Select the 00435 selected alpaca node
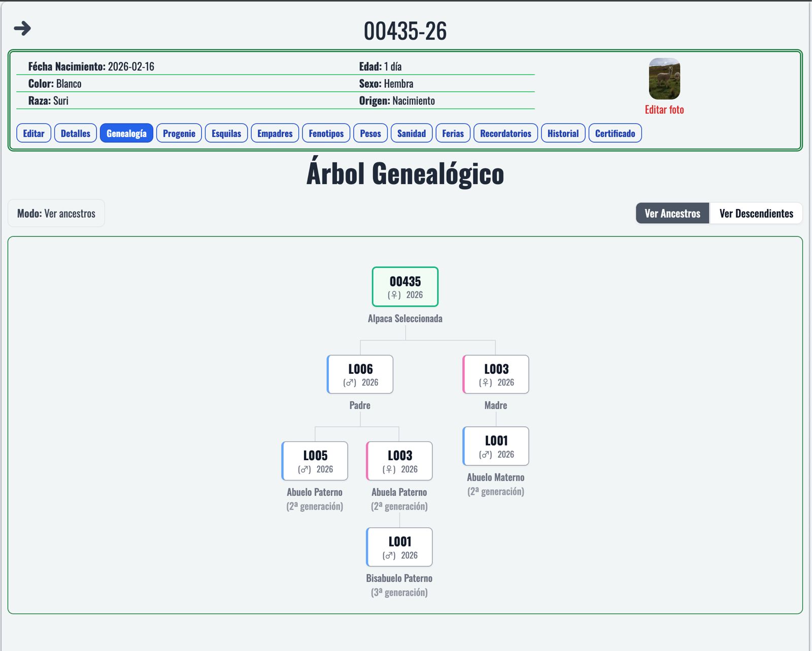This screenshot has height=651, width=812. [405, 287]
